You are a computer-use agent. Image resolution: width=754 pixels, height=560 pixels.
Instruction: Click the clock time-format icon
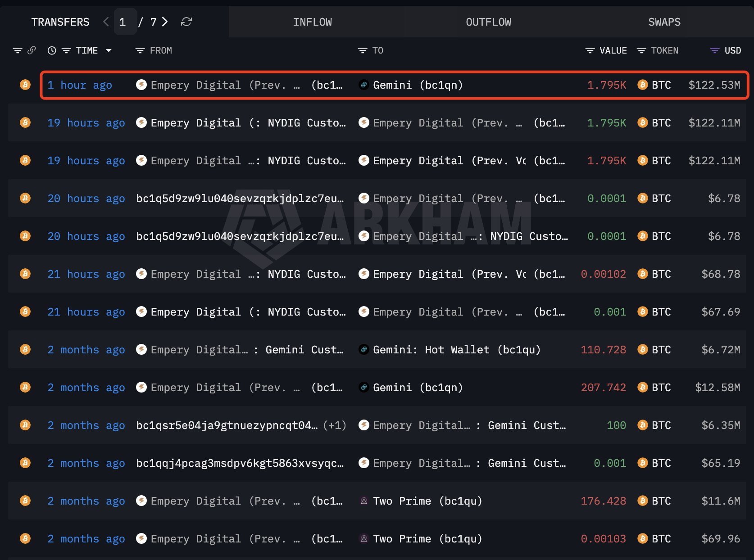coord(52,50)
